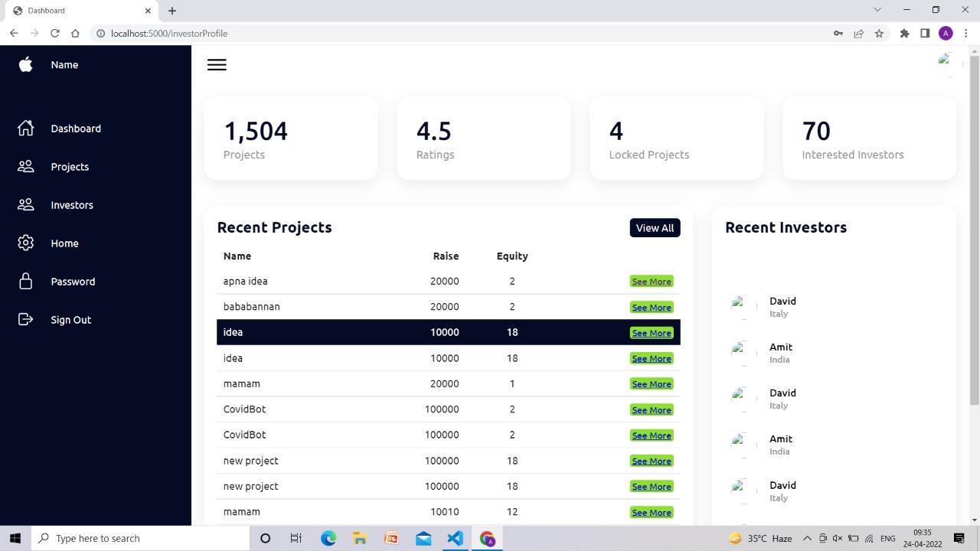The image size is (980, 551).
Task: Click the password key icon in address bar
Action: (838, 33)
